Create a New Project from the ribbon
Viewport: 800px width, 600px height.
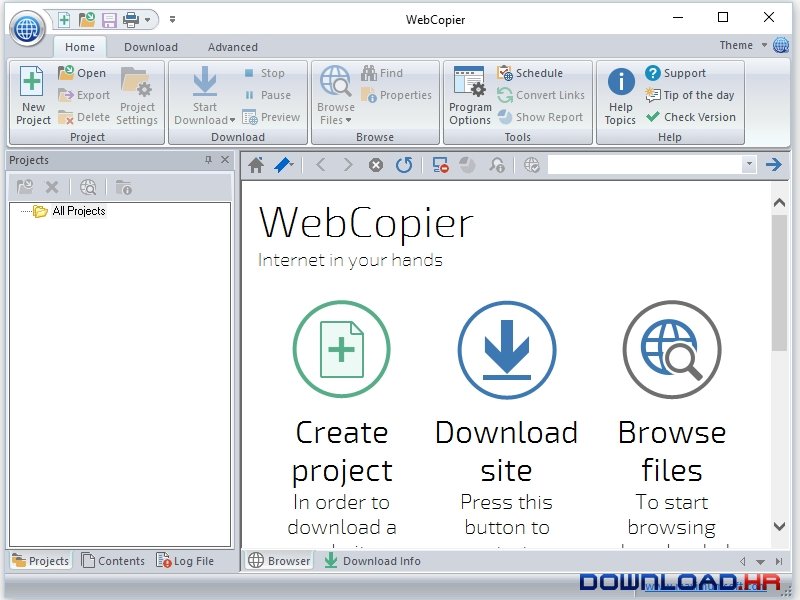click(x=33, y=95)
